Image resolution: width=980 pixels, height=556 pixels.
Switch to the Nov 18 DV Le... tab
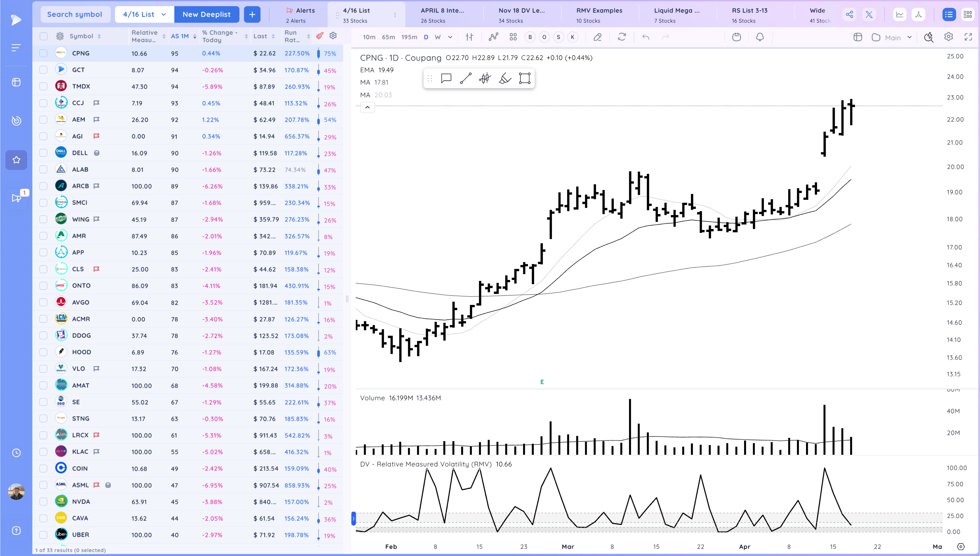pos(521,15)
